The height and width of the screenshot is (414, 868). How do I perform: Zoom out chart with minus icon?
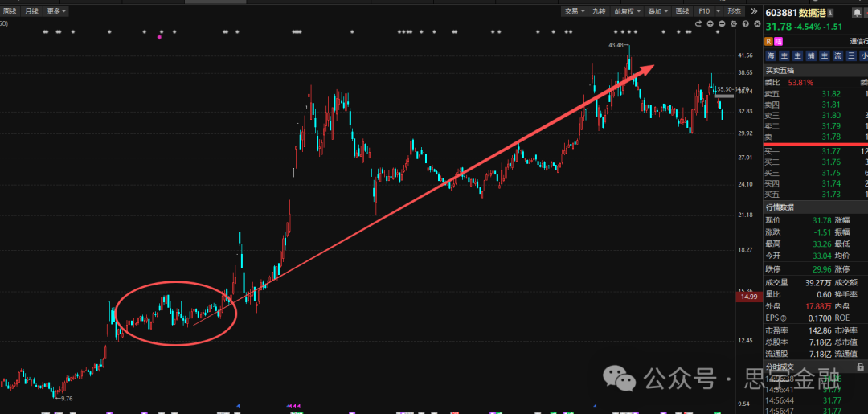[x=722, y=24]
